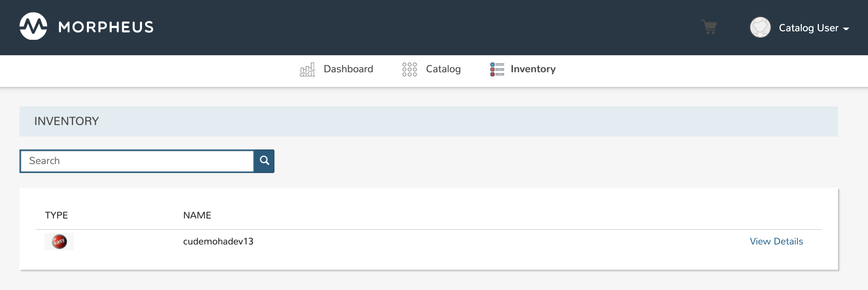Expand the caret beside Catalog User

coord(846,29)
